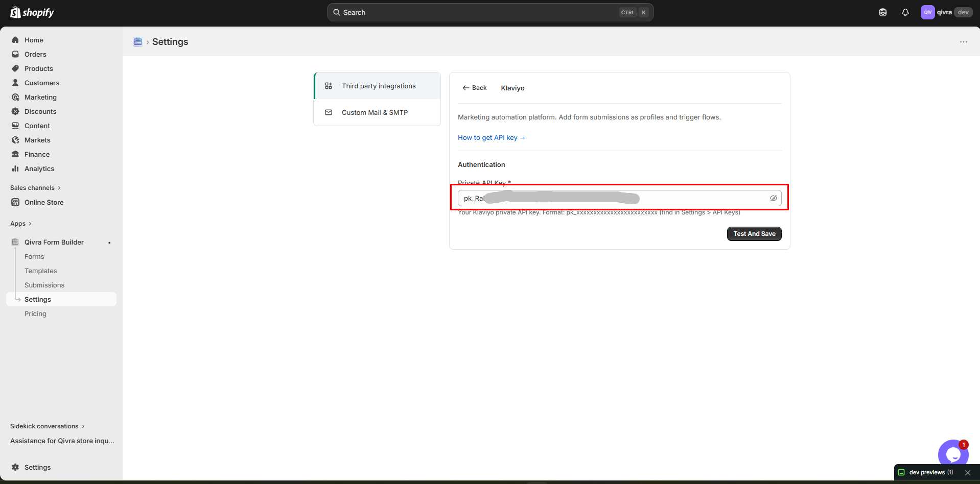Click the Home icon in sidebar
980x484 pixels.
pos(15,40)
